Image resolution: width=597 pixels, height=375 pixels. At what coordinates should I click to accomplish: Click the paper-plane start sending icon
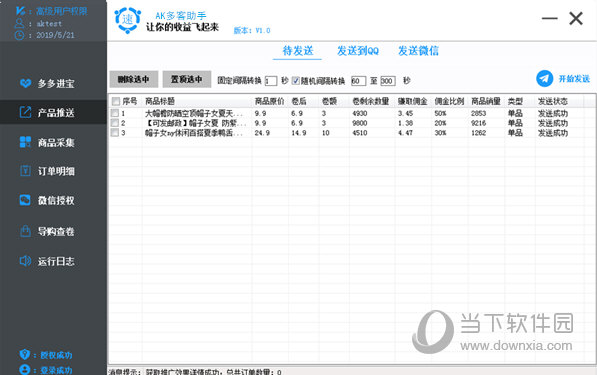[x=544, y=79]
